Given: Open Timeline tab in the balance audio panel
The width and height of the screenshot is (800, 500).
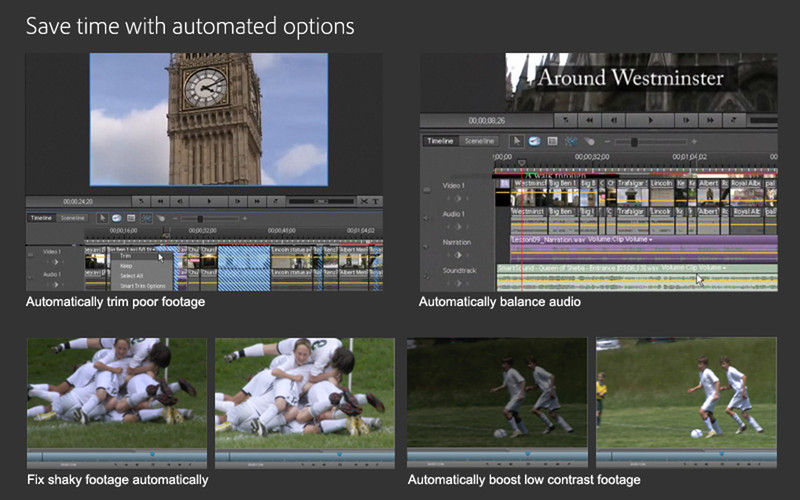Looking at the screenshot, I should (440, 141).
